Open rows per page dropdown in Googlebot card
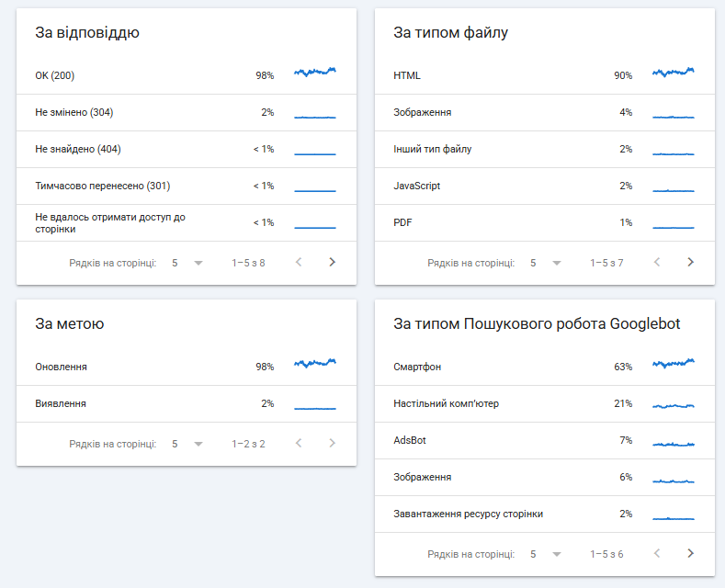Image resolution: width=725 pixels, height=588 pixels. 546,554
